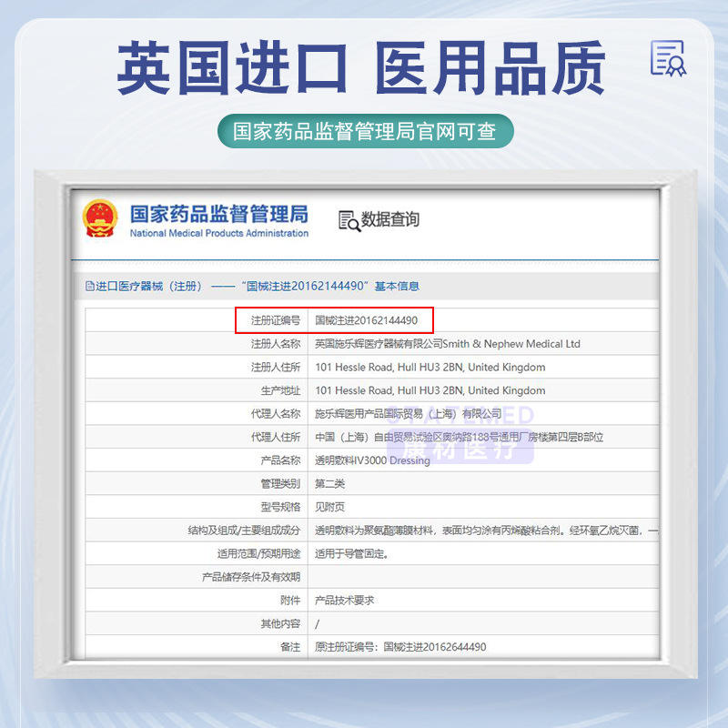The height and width of the screenshot is (728, 728).
Task: Click the National Medical Products Administration English subtitle
Action: coord(218,233)
